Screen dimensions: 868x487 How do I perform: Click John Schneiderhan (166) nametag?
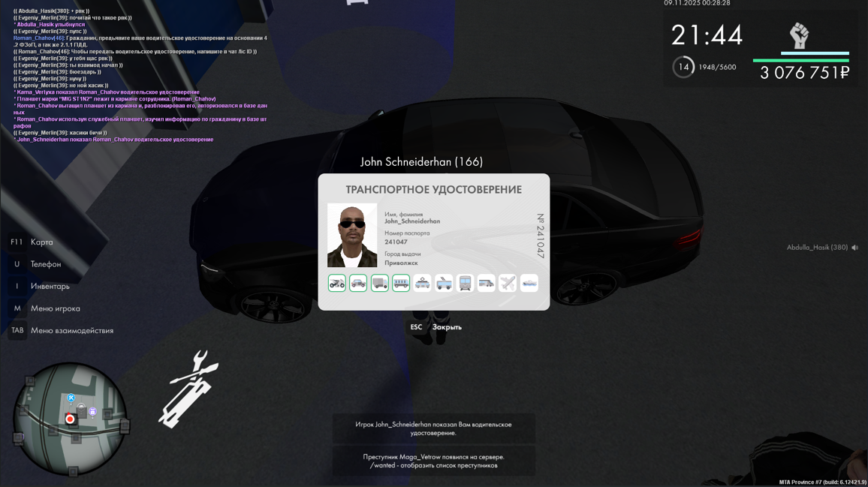pos(422,161)
